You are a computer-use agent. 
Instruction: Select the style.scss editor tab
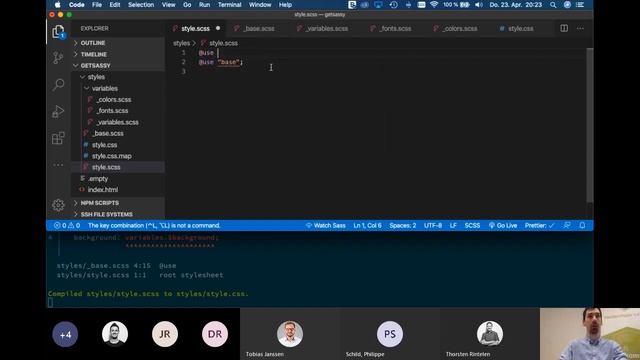click(196, 29)
